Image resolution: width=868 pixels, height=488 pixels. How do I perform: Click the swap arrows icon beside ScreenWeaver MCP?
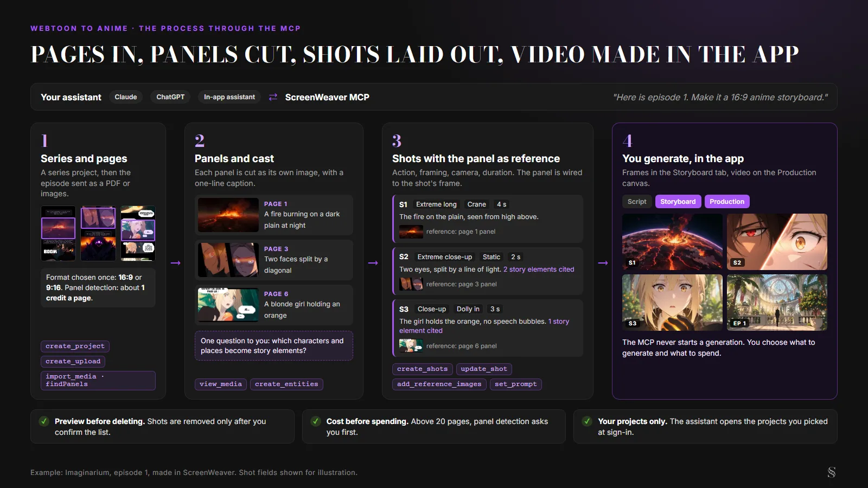[273, 97]
